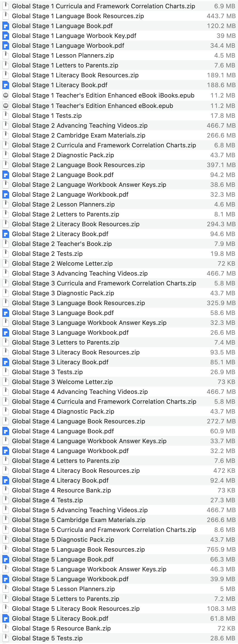Click the PDF icon for Global Stage 3 Language Book.pdf

[x=5, y=313]
